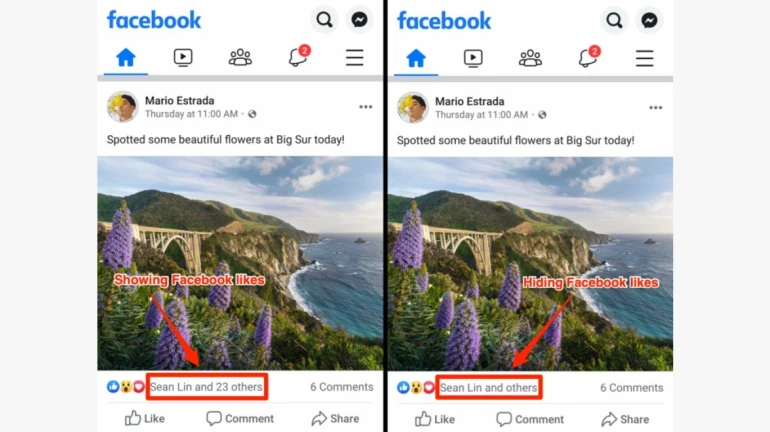Open notifications bell in right screen

coord(588,57)
